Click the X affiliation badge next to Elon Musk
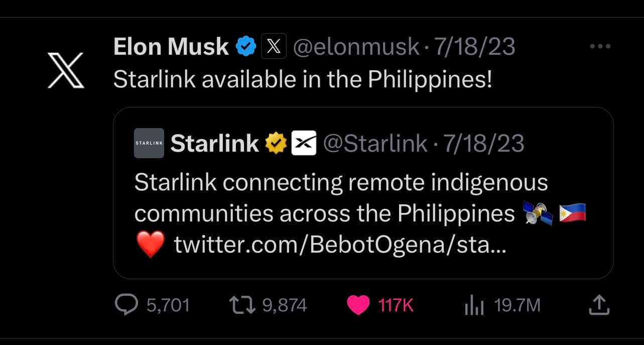 pos(274,47)
